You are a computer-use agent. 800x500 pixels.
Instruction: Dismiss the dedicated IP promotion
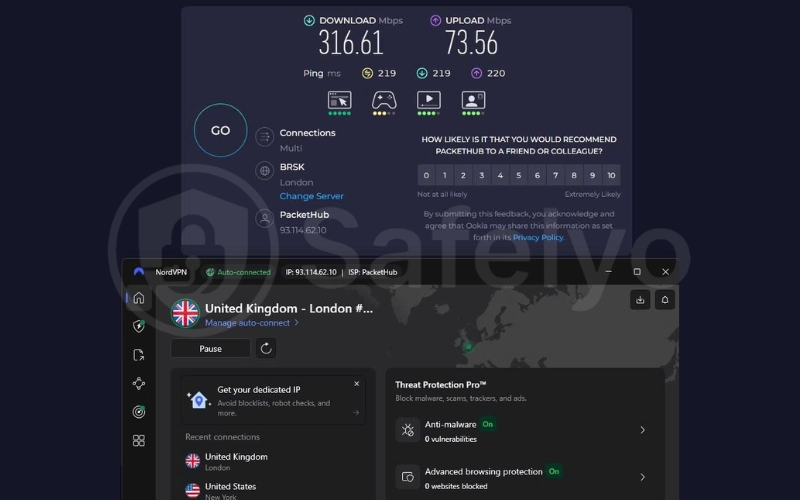click(x=357, y=384)
